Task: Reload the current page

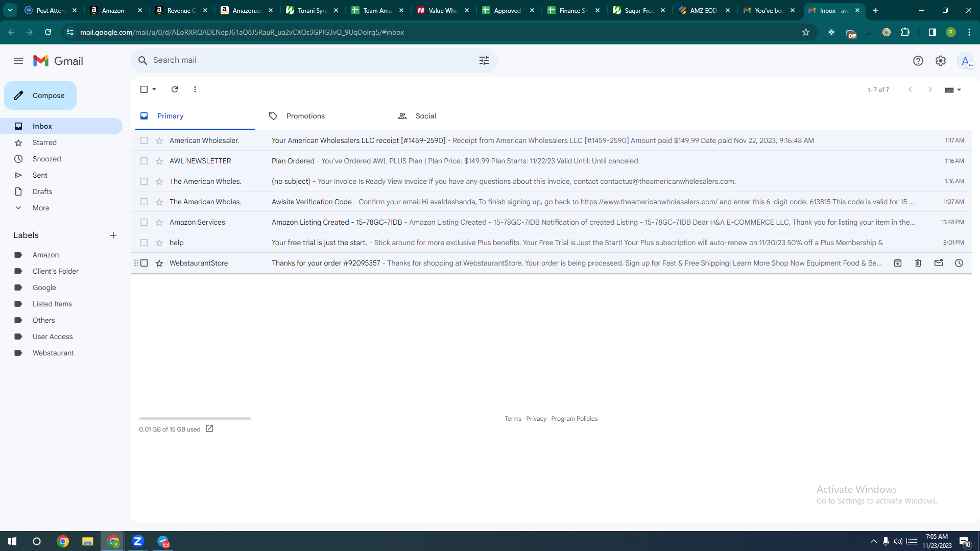Action: coord(48,32)
